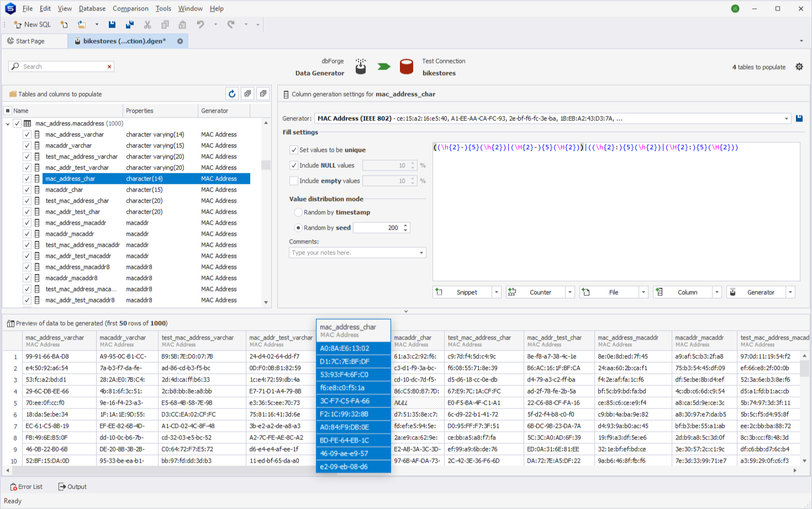This screenshot has height=509, width=812.
Task: Clear the search box with red X
Action: 109,66
